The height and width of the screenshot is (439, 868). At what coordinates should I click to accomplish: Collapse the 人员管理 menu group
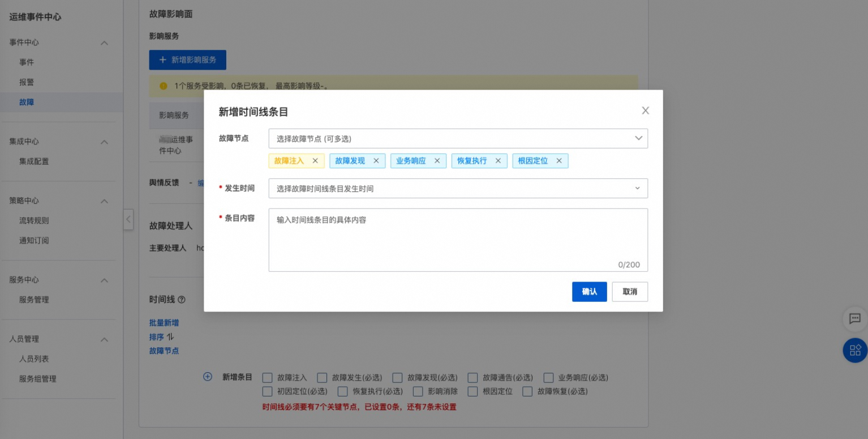click(104, 340)
